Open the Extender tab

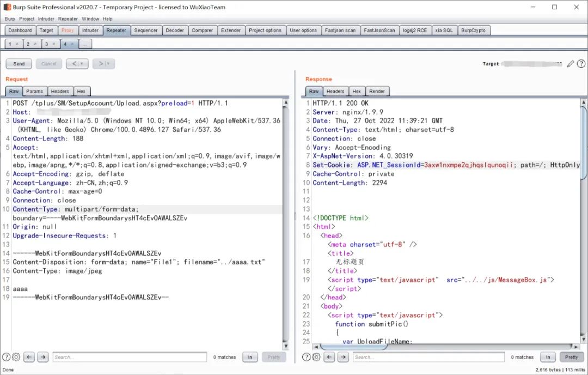coord(231,31)
